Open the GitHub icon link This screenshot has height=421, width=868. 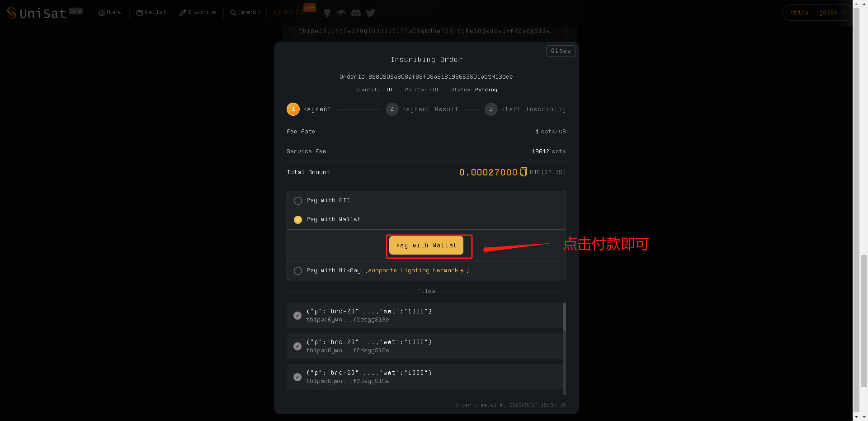[327, 13]
